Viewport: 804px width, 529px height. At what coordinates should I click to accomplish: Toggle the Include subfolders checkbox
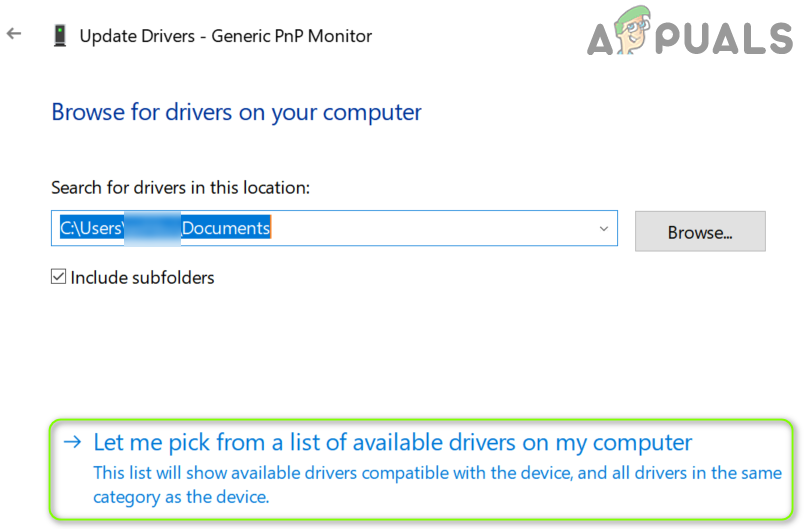(x=59, y=277)
